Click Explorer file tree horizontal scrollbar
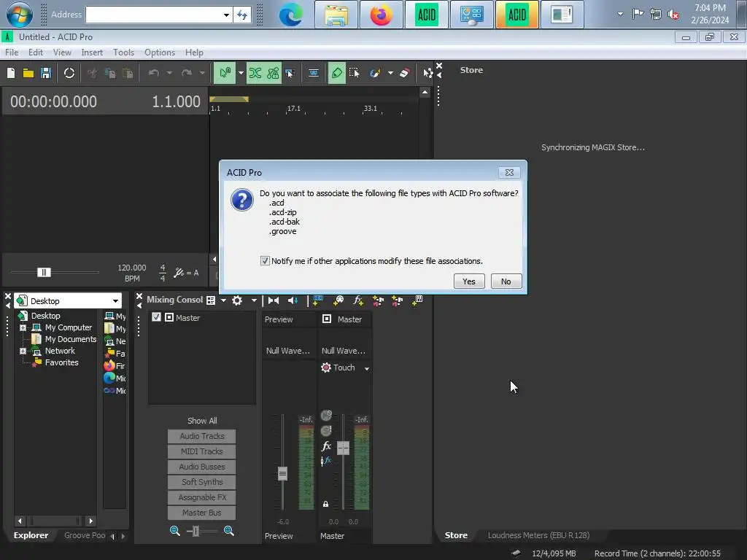 pos(55,521)
